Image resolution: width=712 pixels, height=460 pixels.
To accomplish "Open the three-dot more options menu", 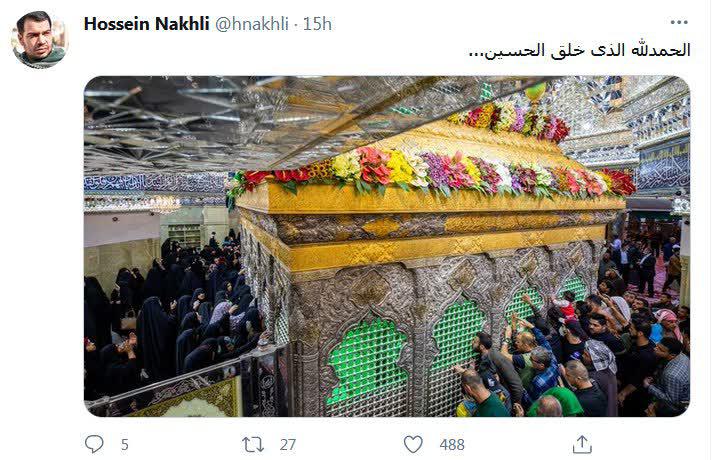I will [x=679, y=22].
